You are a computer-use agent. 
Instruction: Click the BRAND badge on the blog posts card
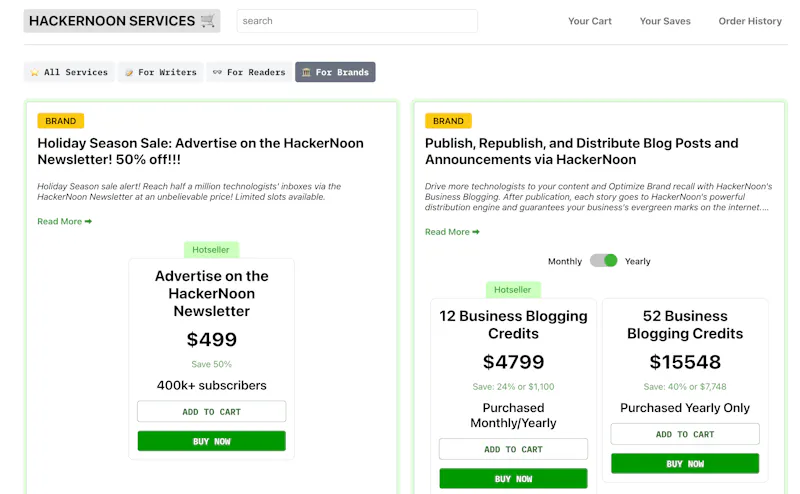pyautogui.click(x=448, y=121)
